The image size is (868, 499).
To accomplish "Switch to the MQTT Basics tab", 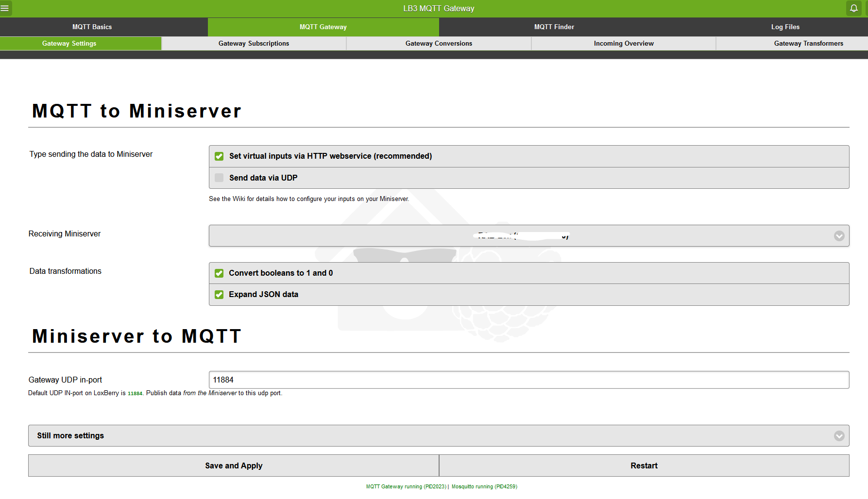I will [x=92, y=27].
